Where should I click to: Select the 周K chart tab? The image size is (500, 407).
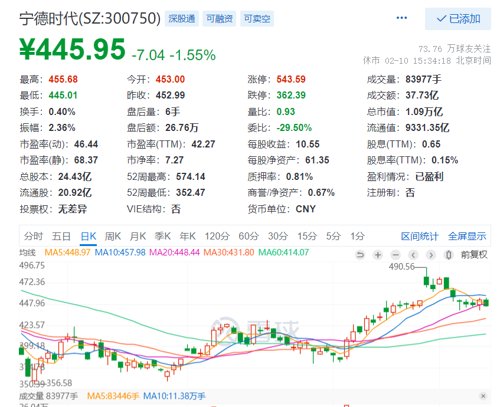coord(113,236)
